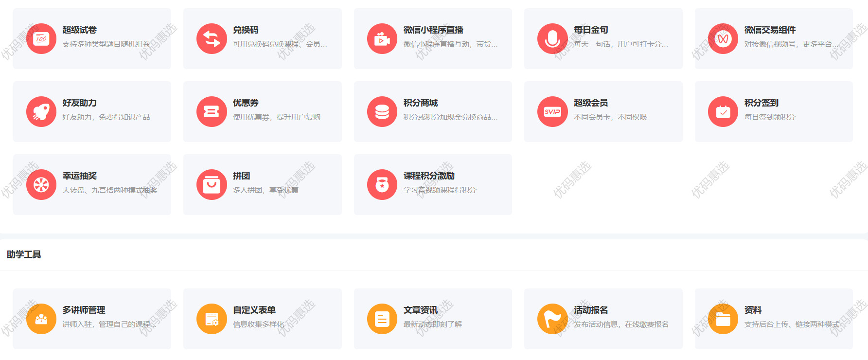Click the 课程积分激励 medal icon

click(382, 184)
